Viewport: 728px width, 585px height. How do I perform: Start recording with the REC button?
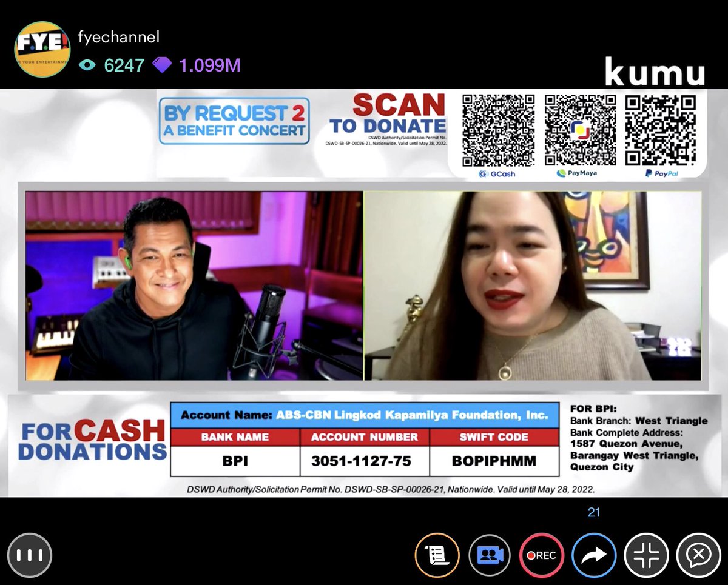point(542,555)
